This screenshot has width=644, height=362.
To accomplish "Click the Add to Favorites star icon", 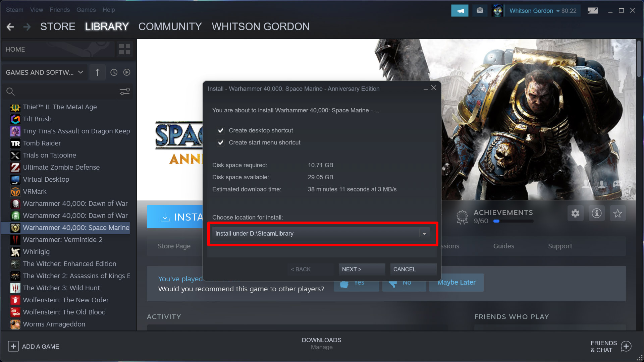I will click(x=617, y=214).
